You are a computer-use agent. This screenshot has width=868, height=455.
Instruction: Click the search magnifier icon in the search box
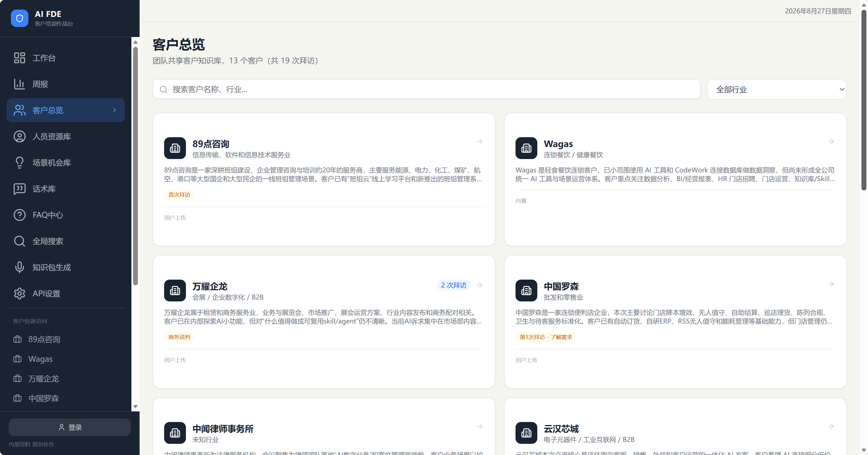[x=163, y=89]
